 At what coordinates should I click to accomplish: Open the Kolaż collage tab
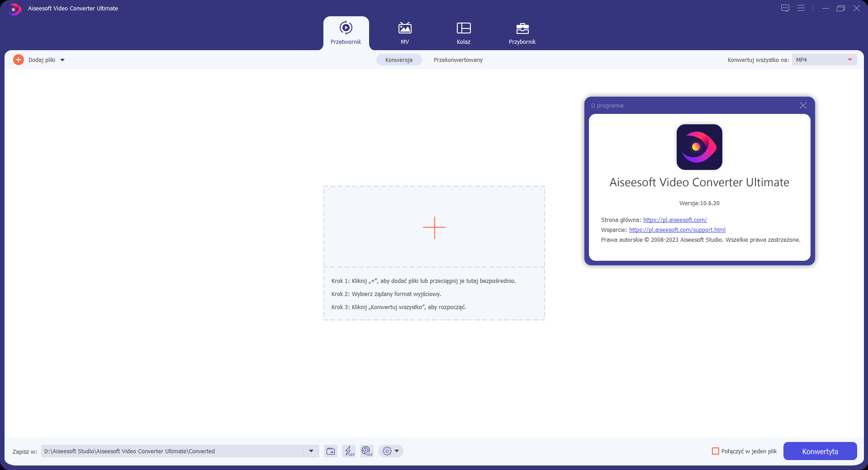[464, 33]
